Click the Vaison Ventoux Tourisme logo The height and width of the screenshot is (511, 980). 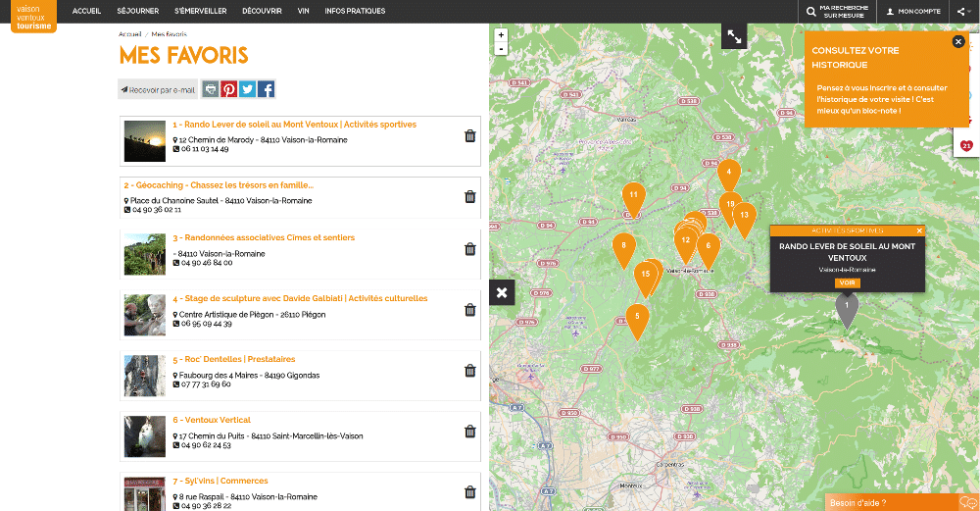tap(33, 17)
